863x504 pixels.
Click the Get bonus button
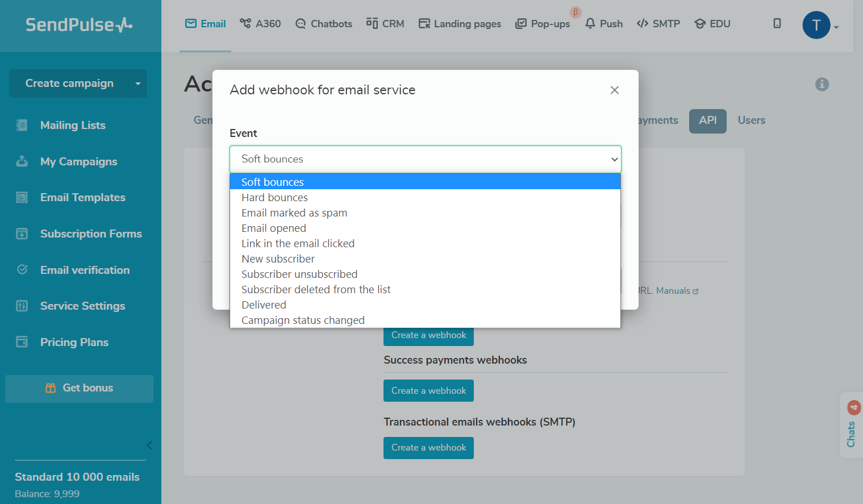[x=79, y=388]
